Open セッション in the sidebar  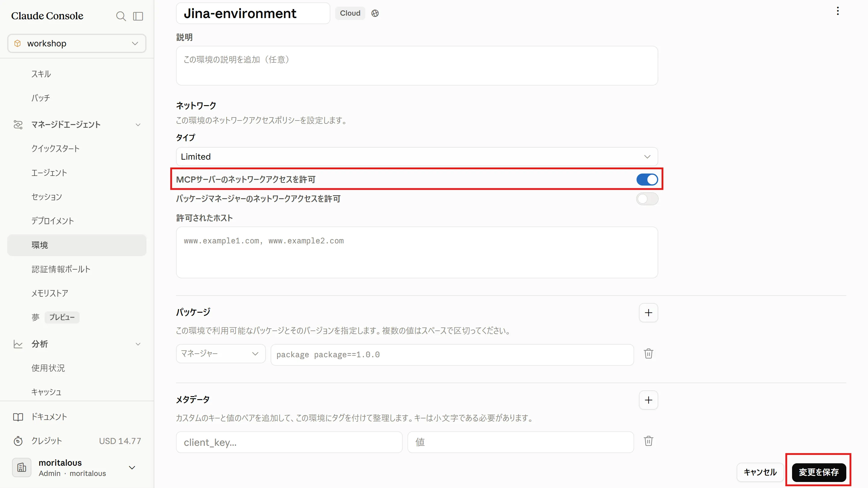46,197
